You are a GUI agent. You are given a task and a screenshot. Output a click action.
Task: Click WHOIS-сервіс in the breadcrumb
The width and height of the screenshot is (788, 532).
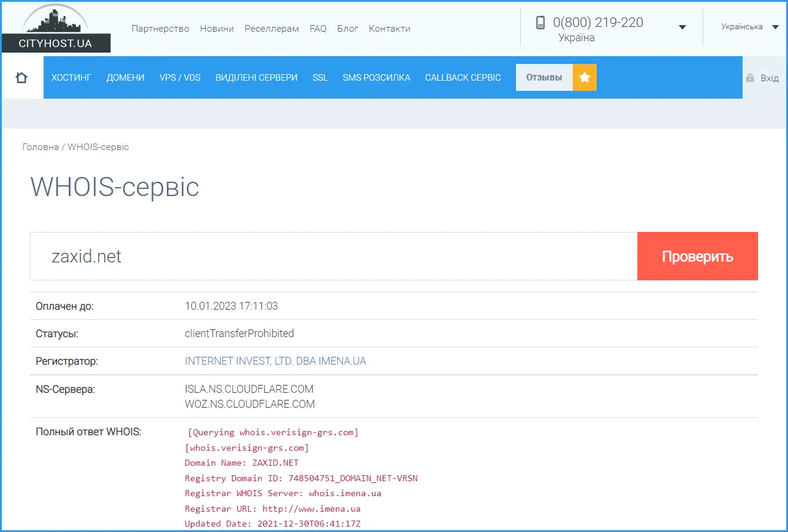pos(98,147)
